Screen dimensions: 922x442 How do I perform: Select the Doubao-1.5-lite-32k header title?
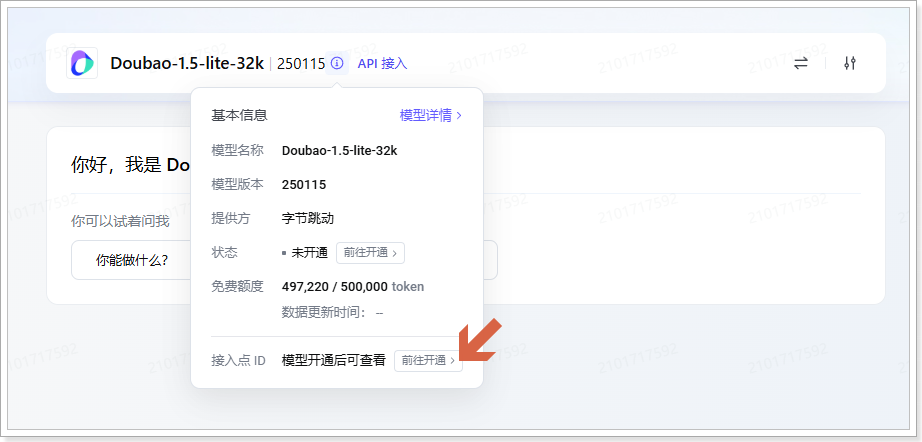point(187,63)
